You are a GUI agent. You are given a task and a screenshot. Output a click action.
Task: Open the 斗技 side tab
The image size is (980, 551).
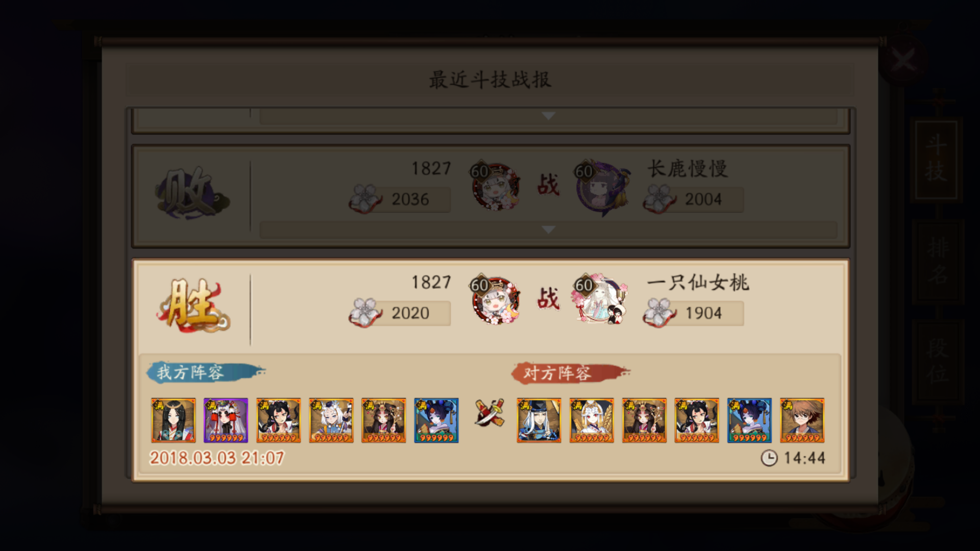(936, 159)
